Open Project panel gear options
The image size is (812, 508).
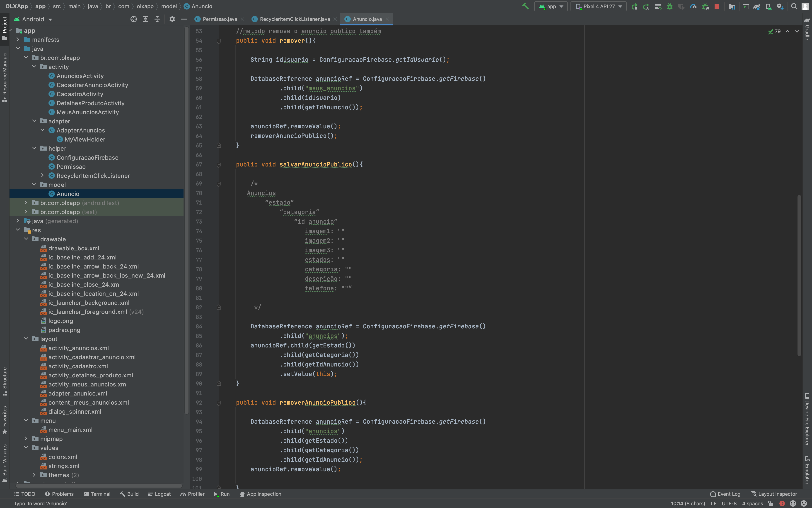click(172, 19)
